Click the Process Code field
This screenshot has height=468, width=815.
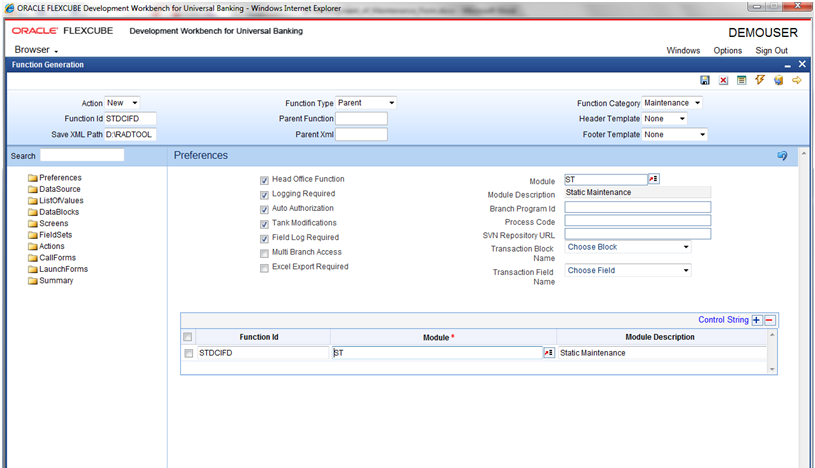tap(638, 220)
